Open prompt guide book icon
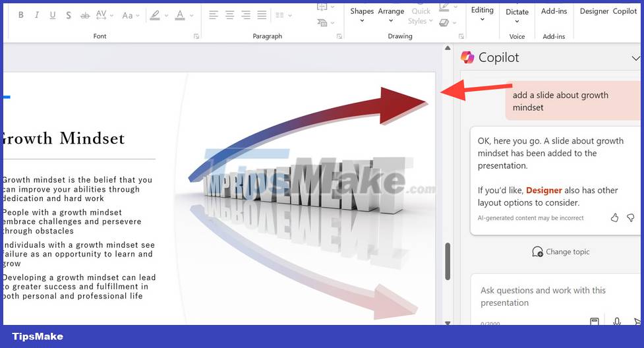This screenshot has height=348, width=644. [x=595, y=321]
